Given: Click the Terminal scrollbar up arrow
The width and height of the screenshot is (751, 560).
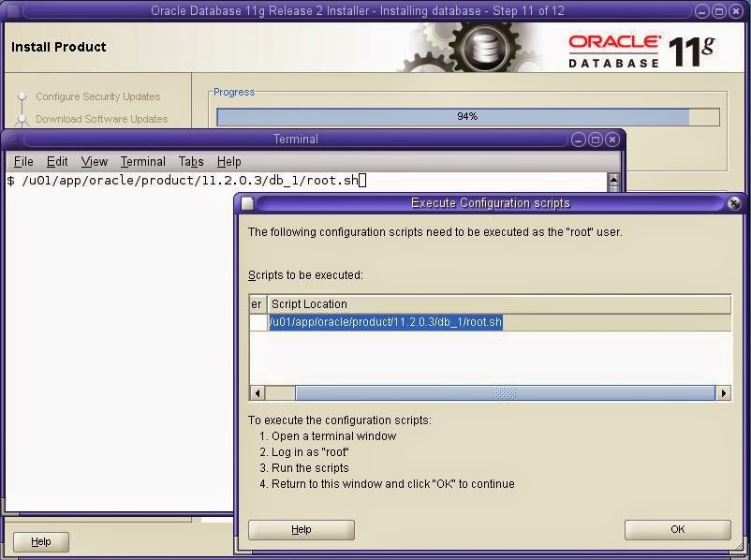Looking at the screenshot, I should coord(613,180).
